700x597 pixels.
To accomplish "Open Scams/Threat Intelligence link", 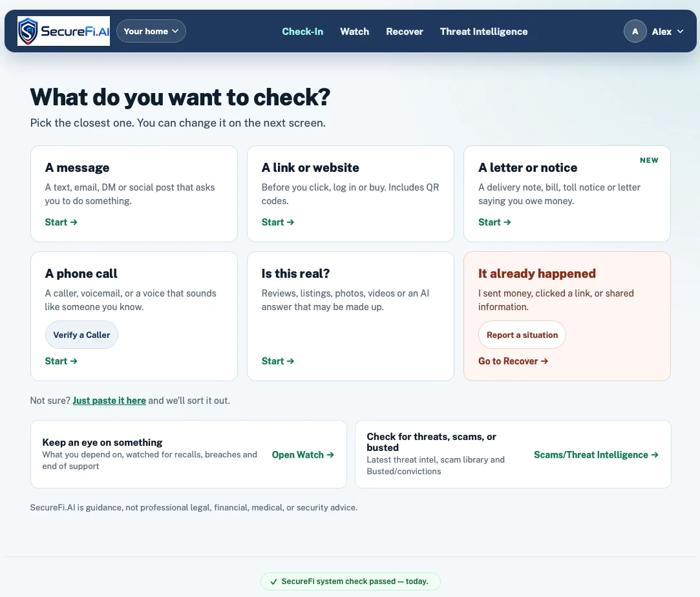I will coord(596,455).
